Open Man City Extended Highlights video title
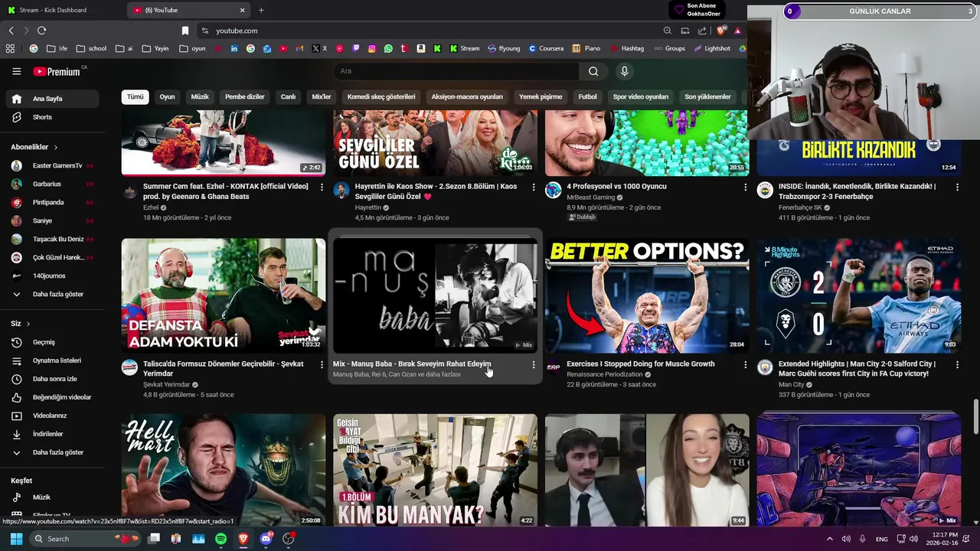980x551 pixels. [857, 369]
